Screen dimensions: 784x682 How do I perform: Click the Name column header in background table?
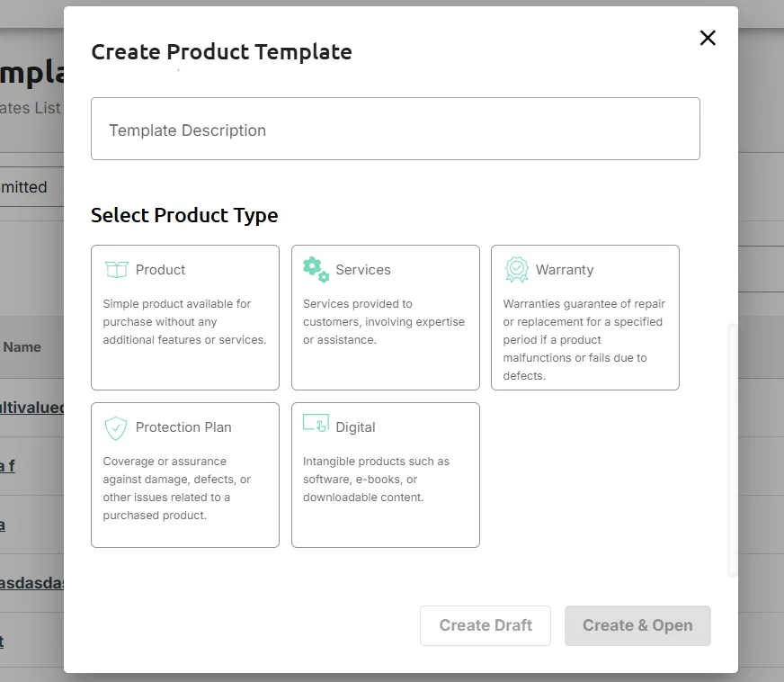point(22,346)
